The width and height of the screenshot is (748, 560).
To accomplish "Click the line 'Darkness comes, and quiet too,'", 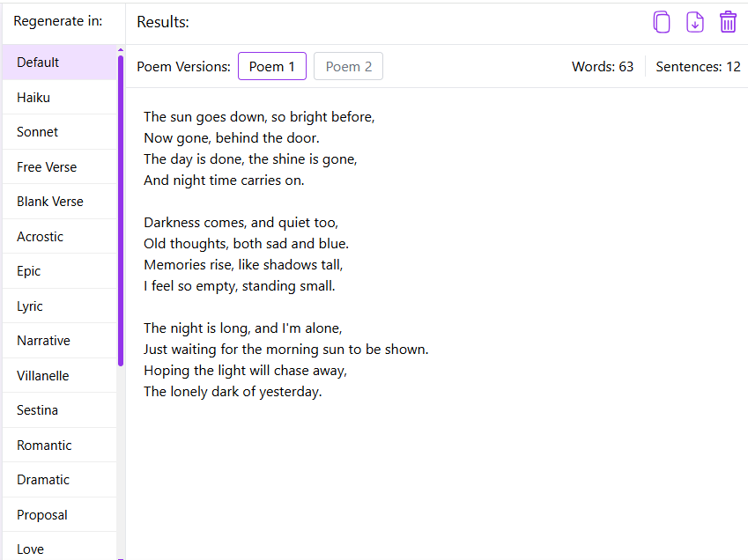I will tap(241, 223).
